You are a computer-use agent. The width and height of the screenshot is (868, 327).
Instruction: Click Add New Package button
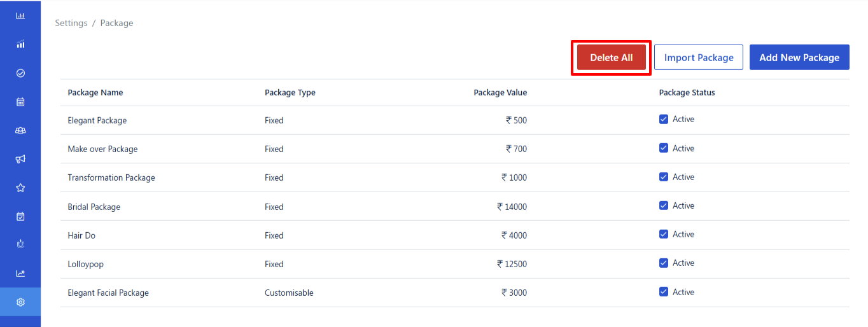point(799,57)
